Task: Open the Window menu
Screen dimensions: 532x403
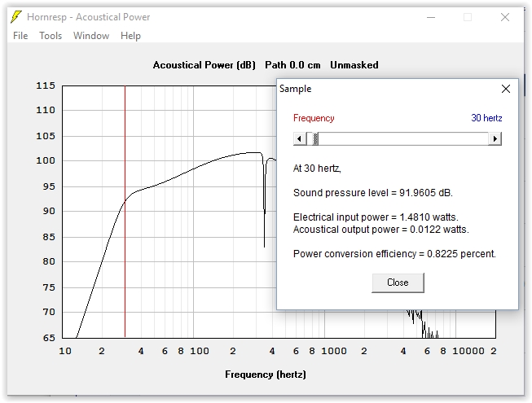Action: (x=91, y=36)
